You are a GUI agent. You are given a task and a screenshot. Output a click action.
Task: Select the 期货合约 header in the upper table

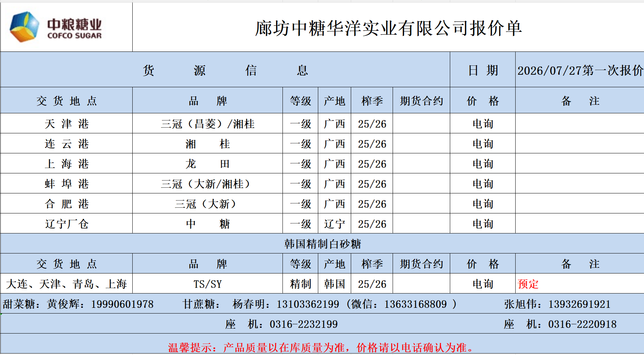[421, 101]
